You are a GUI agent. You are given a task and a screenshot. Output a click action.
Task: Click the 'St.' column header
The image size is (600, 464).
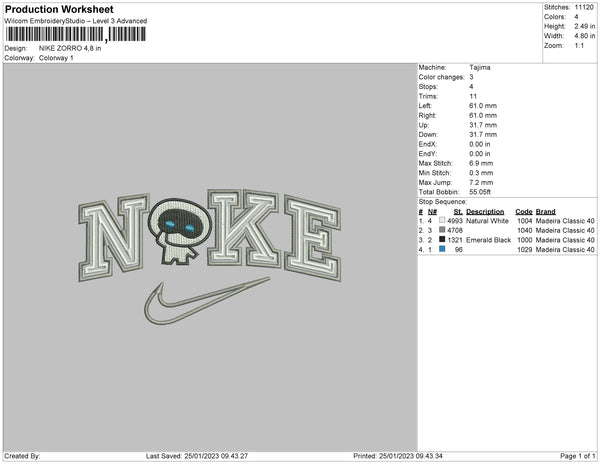[458, 212]
